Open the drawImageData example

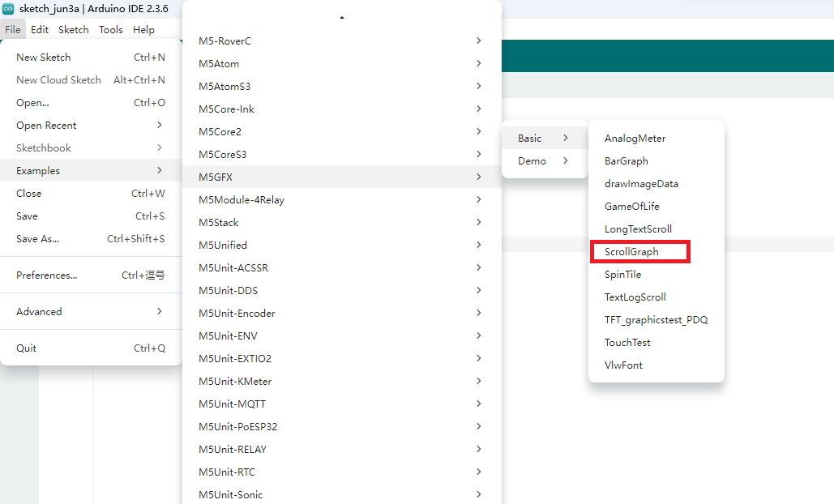(657, 183)
